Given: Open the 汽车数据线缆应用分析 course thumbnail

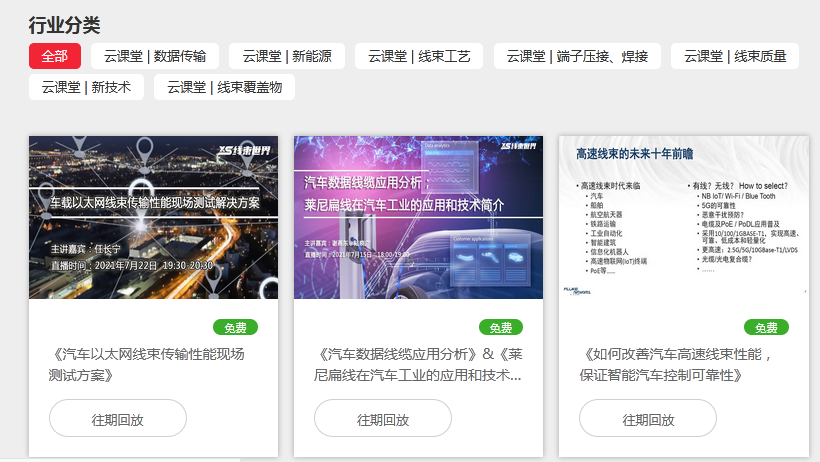Looking at the screenshot, I should (418, 217).
